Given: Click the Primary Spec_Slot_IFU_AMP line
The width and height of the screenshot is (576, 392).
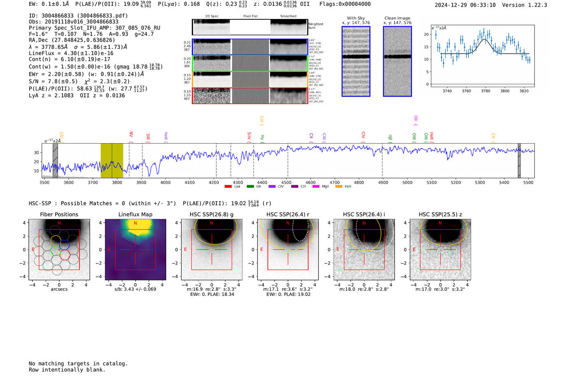Looking at the screenshot, I should (x=95, y=28).
